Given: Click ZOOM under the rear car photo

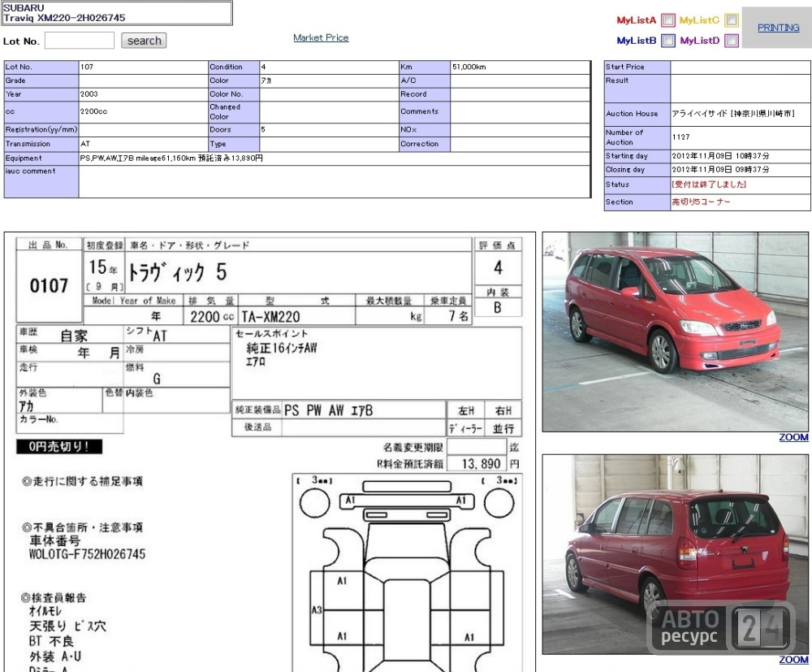Looking at the screenshot, I should (x=793, y=660).
